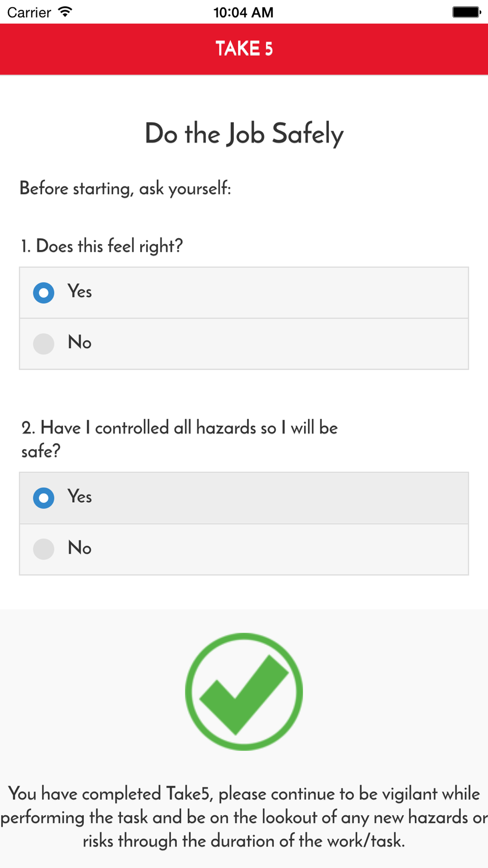Tap the green checkmark completion icon

244,691
